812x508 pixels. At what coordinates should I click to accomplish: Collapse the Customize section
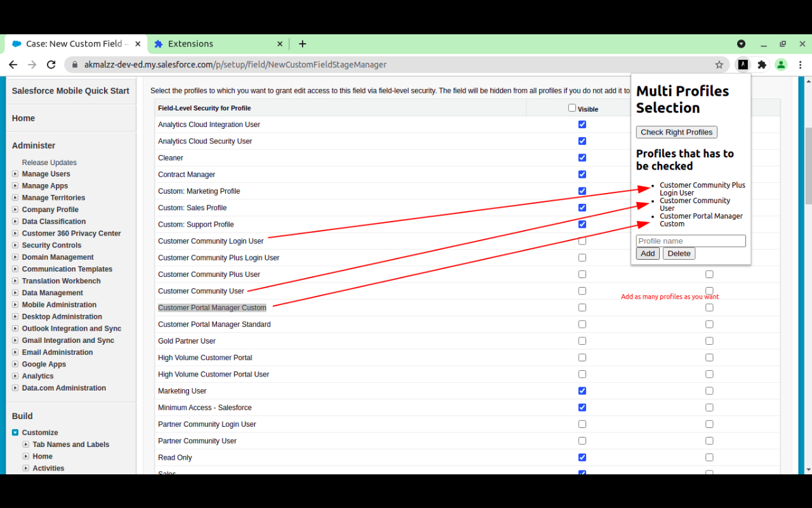(15, 432)
